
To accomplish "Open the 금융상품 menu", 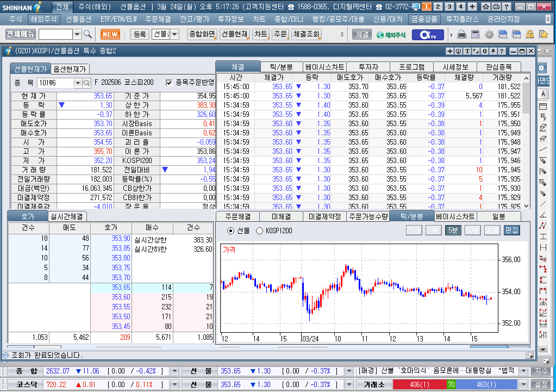I will 424,19.
